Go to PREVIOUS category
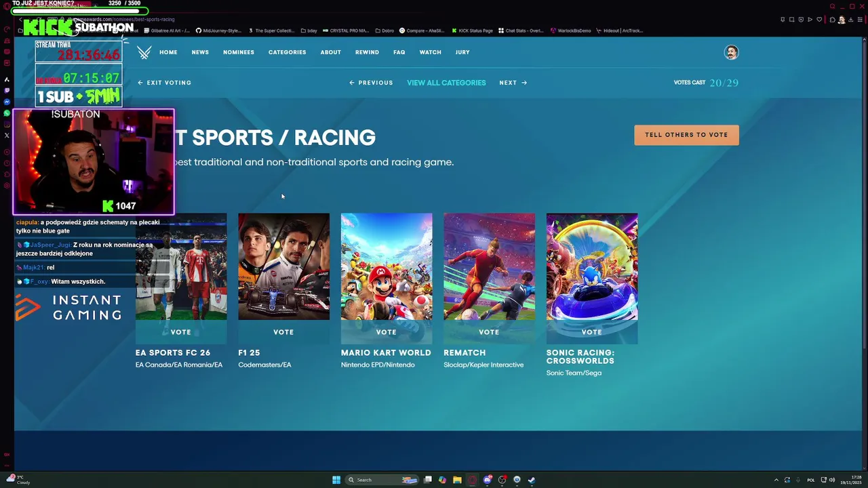Viewport: 868px width, 488px height. pyautogui.click(x=371, y=83)
